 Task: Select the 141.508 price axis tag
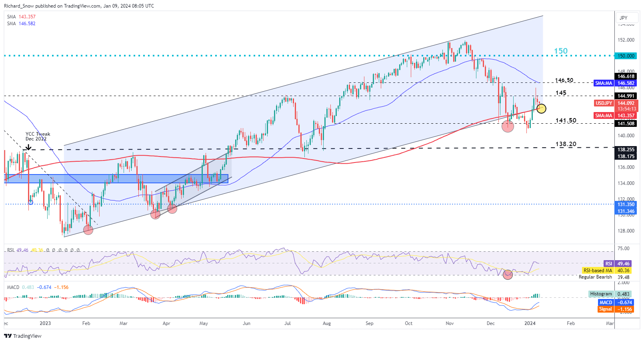tap(626, 124)
